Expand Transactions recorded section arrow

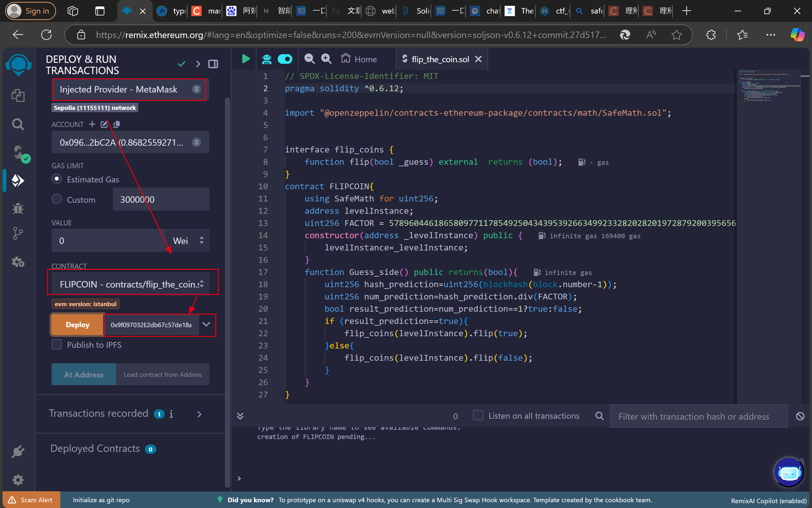[199, 414]
